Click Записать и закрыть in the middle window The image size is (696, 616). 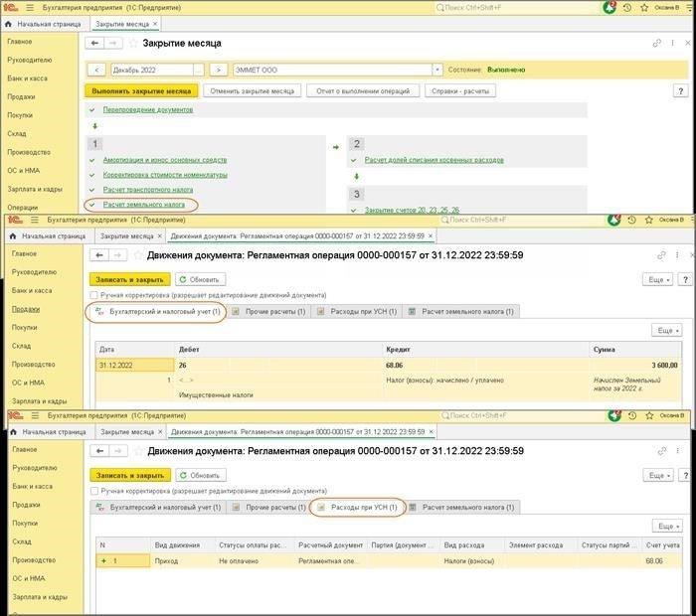pyautogui.click(x=130, y=279)
